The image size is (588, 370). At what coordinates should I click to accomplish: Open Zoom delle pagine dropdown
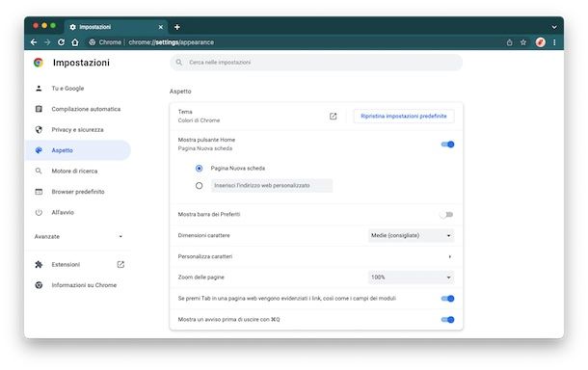pyautogui.click(x=411, y=277)
